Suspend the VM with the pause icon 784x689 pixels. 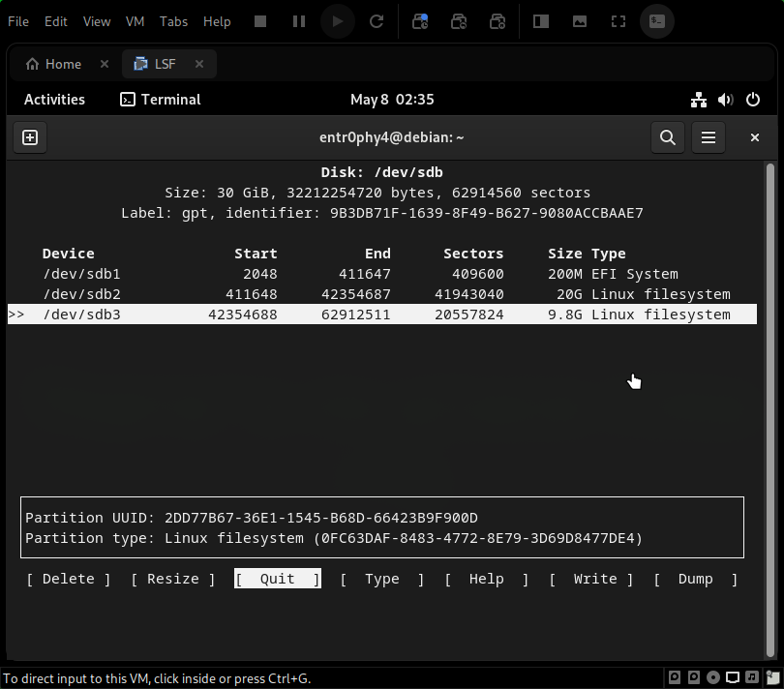(x=299, y=21)
